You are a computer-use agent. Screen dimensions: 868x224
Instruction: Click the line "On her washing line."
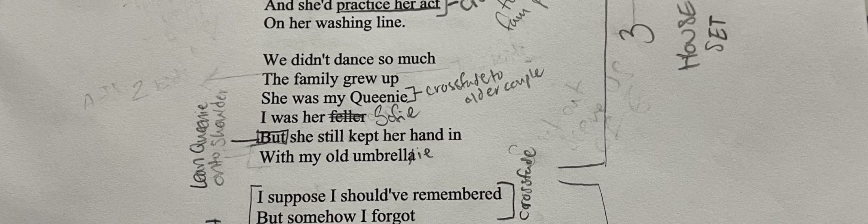coord(334,23)
